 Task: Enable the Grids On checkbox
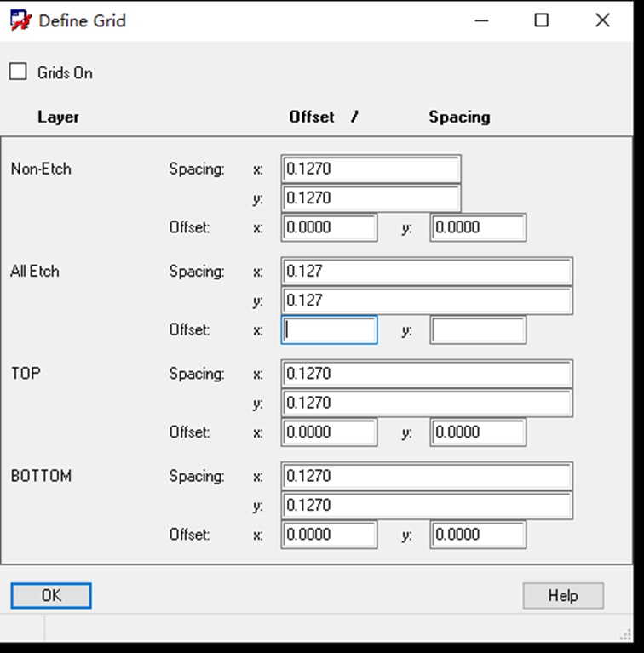coord(19,72)
